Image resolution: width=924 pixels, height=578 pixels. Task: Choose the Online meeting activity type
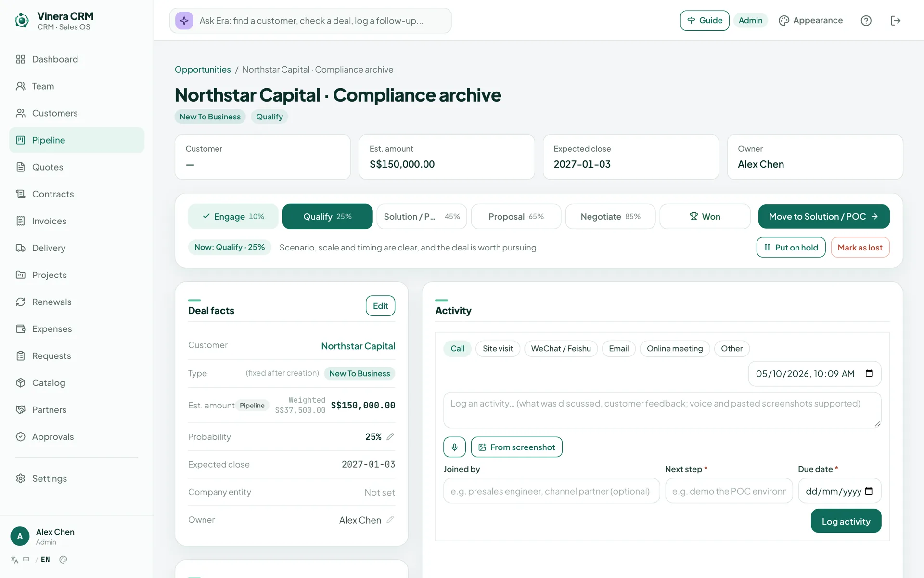(x=674, y=348)
